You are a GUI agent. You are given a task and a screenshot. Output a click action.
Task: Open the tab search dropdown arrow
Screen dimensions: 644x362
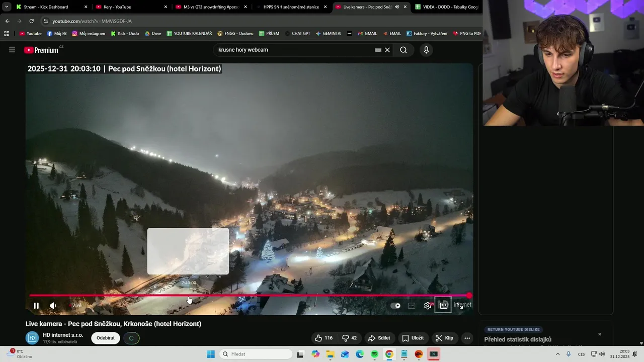point(6,7)
